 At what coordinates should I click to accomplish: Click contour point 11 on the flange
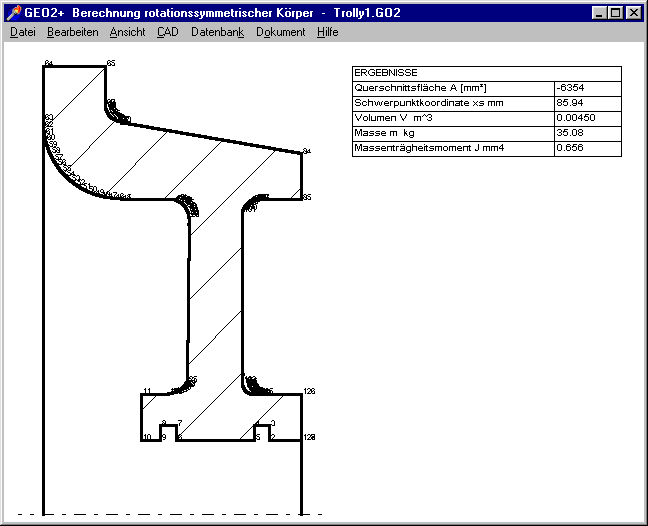click(146, 391)
